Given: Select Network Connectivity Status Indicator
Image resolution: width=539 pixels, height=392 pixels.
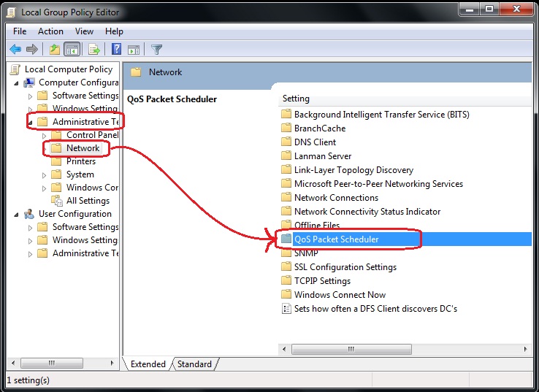Looking at the screenshot, I should pyautogui.click(x=367, y=211).
